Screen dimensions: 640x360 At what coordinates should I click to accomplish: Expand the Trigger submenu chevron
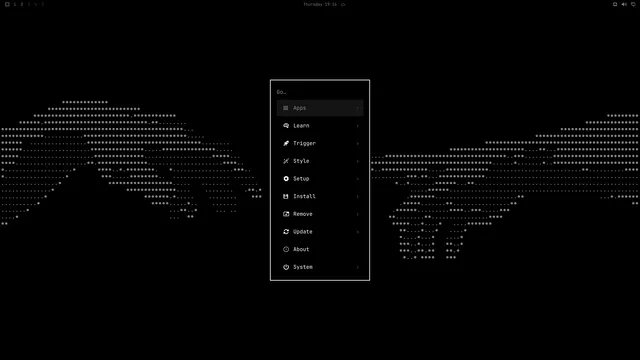pyautogui.click(x=358, y=143)
